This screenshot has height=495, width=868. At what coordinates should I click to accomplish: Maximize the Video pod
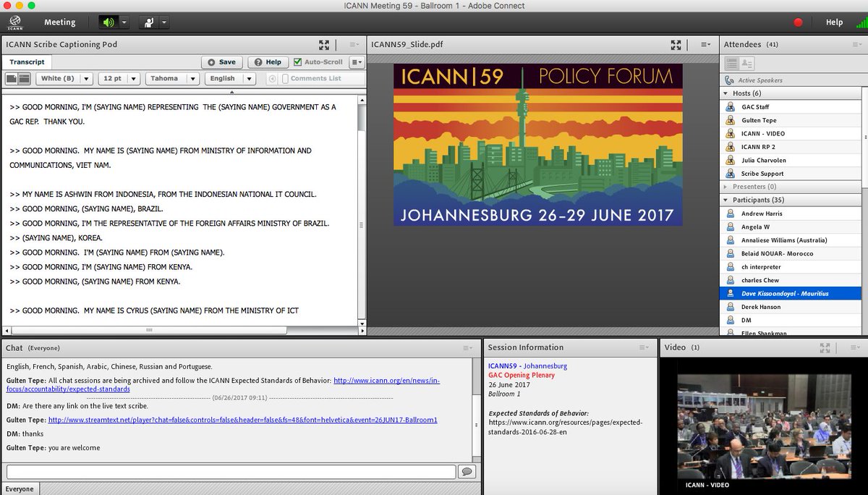tap(825, 347)
